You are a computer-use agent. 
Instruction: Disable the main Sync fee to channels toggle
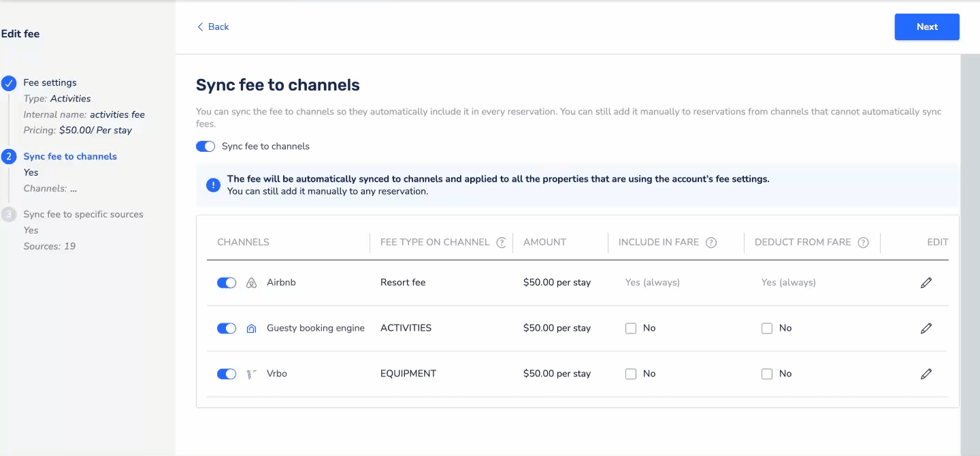(206, 146)
